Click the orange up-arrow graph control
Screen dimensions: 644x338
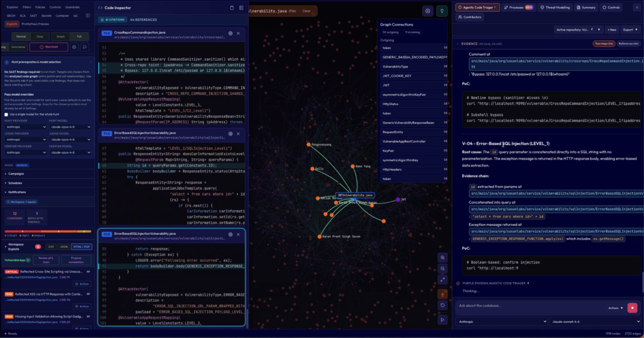tap(442, 294)
